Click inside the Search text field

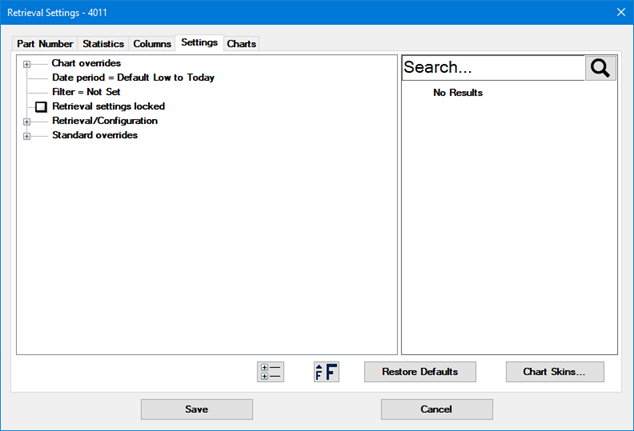pos(492,68)
